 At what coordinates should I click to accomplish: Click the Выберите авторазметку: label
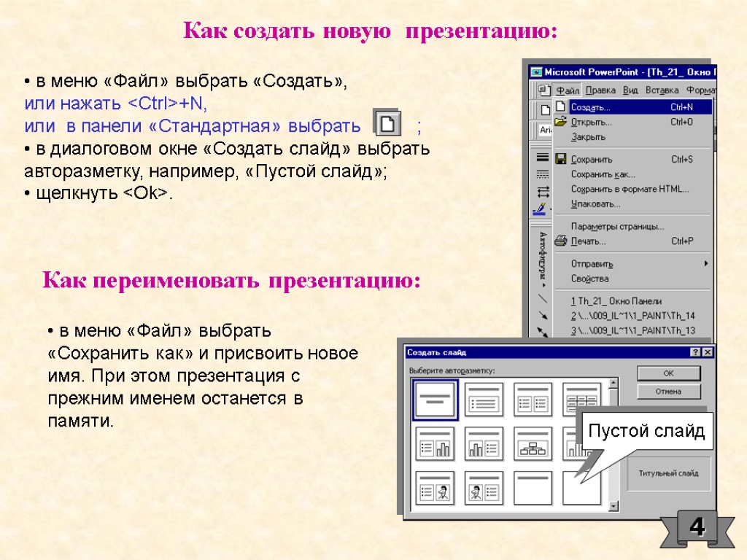[x=452, y=370]
